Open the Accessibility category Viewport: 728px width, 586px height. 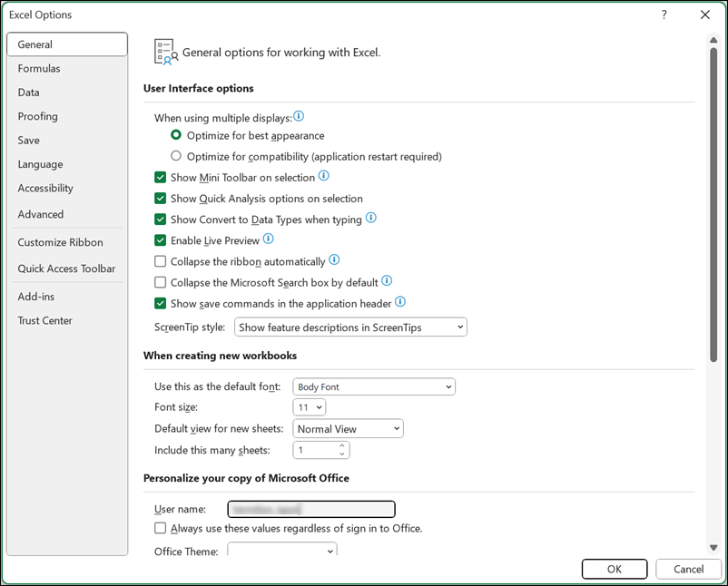pos(67,188)
